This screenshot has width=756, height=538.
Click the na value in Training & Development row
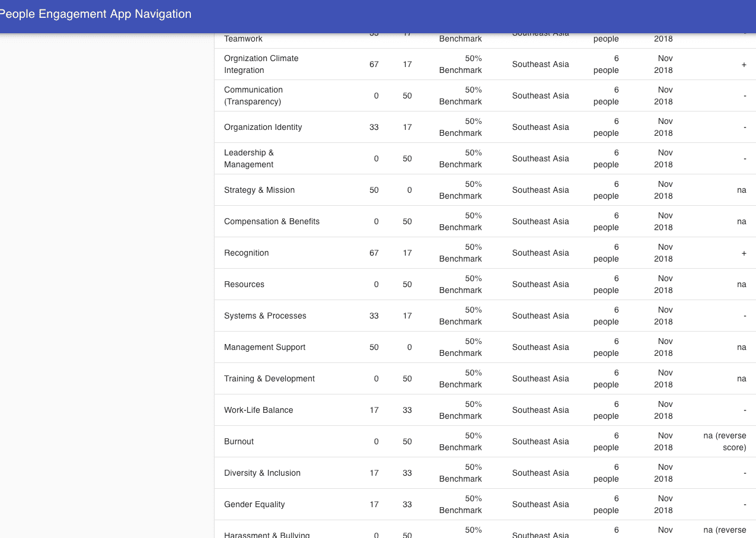[x=742, y=378]
